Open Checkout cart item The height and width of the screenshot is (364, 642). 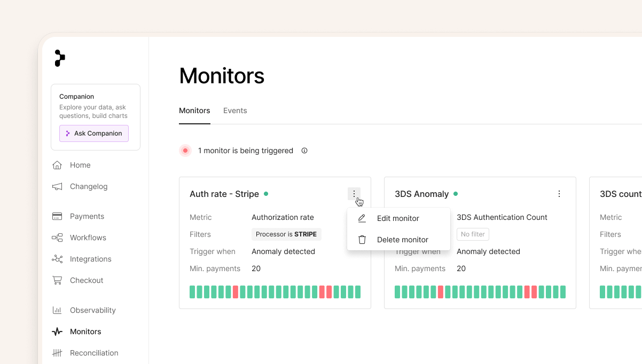click(x=77, y=280)
